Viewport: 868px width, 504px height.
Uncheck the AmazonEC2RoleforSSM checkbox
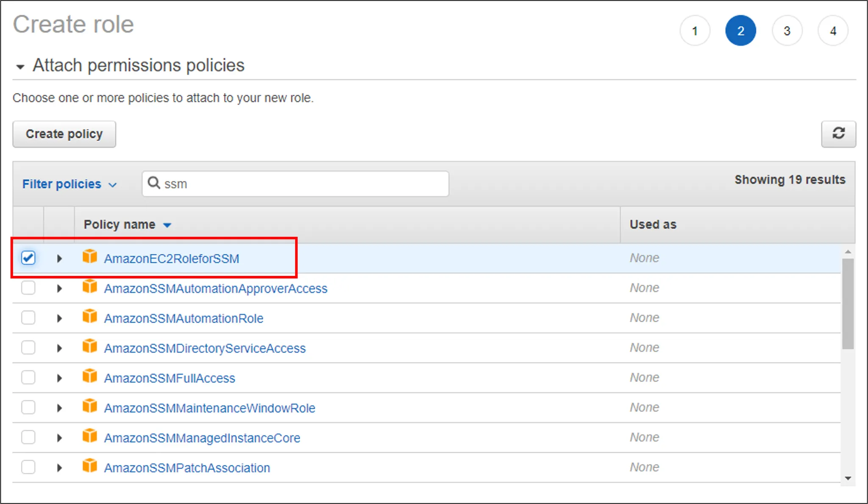(28, 258)
